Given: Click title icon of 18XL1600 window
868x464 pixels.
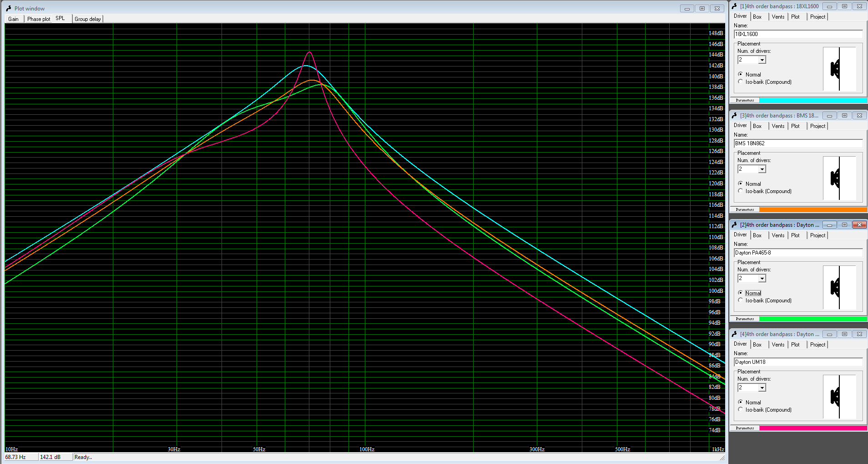Looking at the screenshot, I should click(x=734, y=6).
